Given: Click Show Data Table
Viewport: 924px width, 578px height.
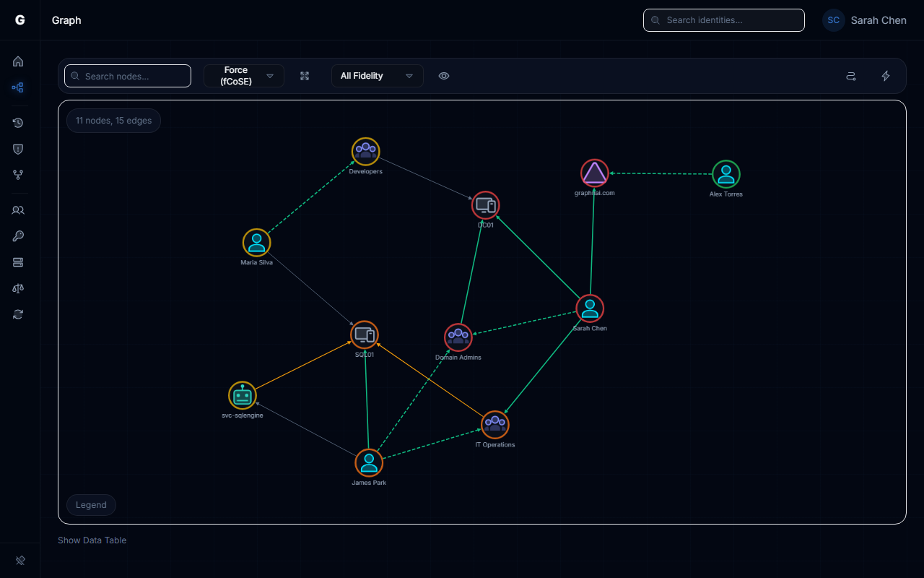Looking at the screenshot, I should [92, 540].
